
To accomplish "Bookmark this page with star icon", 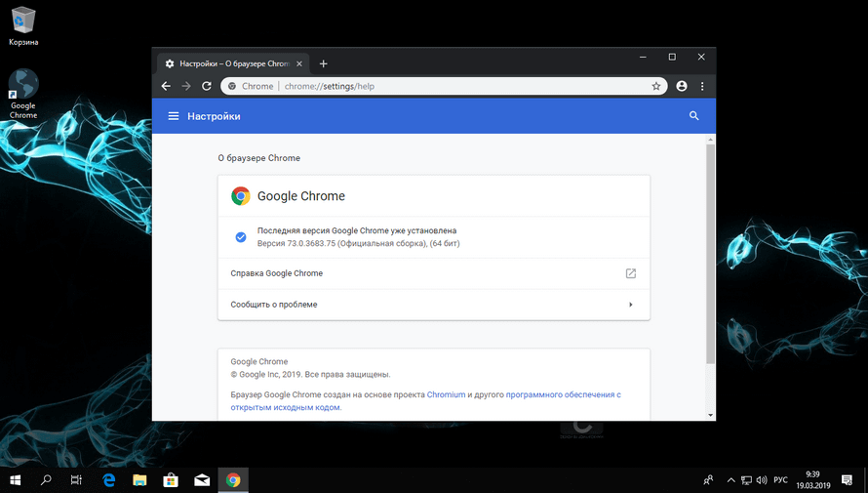I will pos(656,86).
